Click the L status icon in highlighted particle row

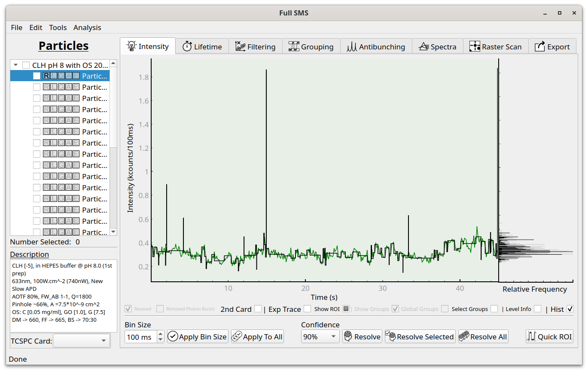point(54,76)
